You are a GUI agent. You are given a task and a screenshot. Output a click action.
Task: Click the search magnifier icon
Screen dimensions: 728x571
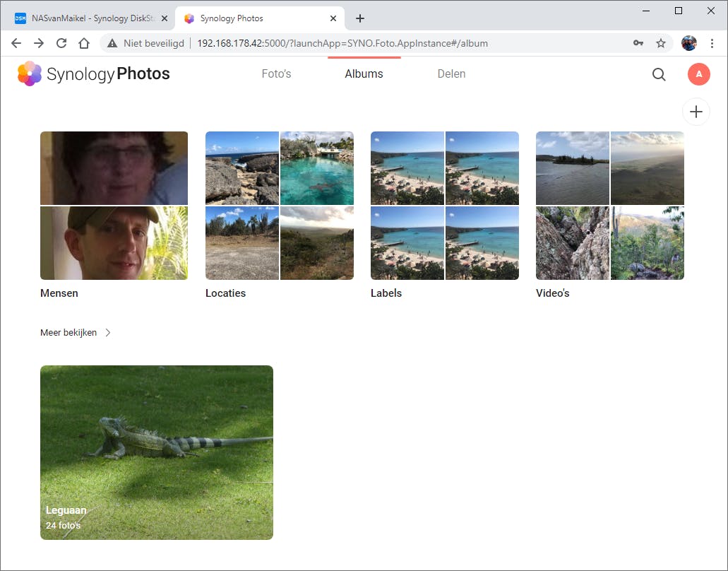click(659, 74)
